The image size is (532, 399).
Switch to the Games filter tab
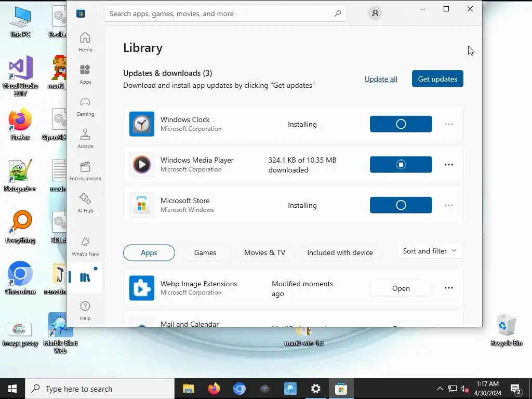click(x=205, y=253)
